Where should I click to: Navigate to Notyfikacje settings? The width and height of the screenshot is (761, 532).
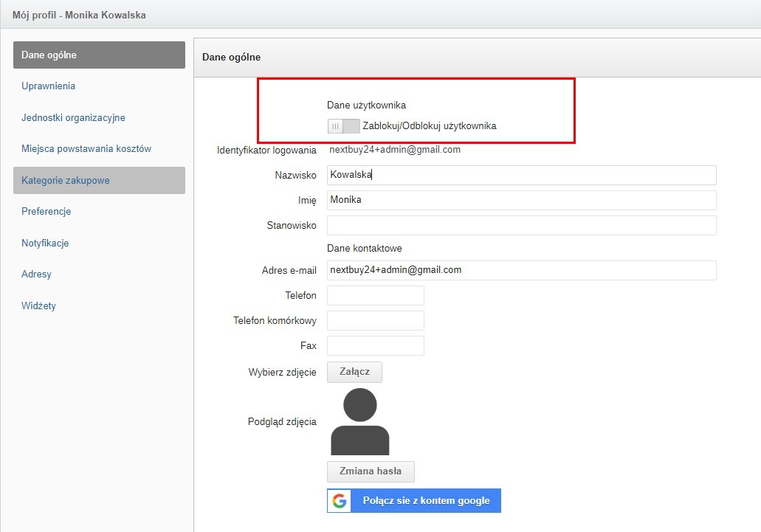tap(45, 243)
